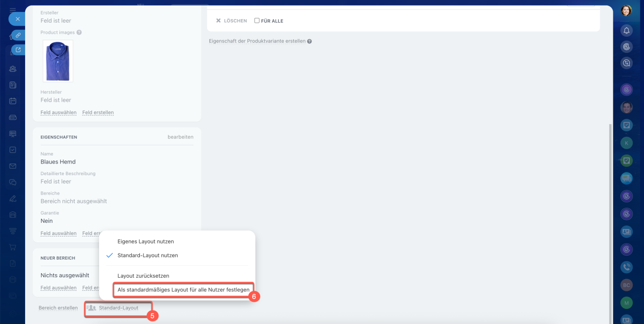The image size is (644, 324).
Task: Click 'Bereich erstellen' link
Action: click(x=58, y=308)
